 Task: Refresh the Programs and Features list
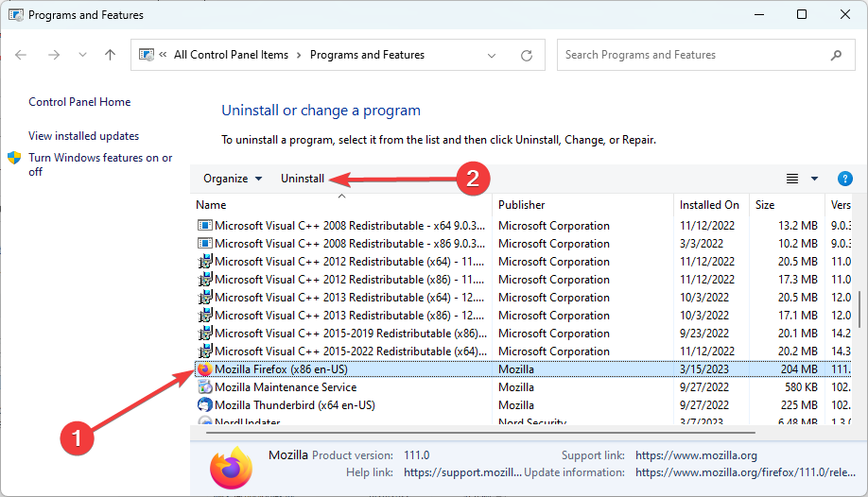click(527, 56)
